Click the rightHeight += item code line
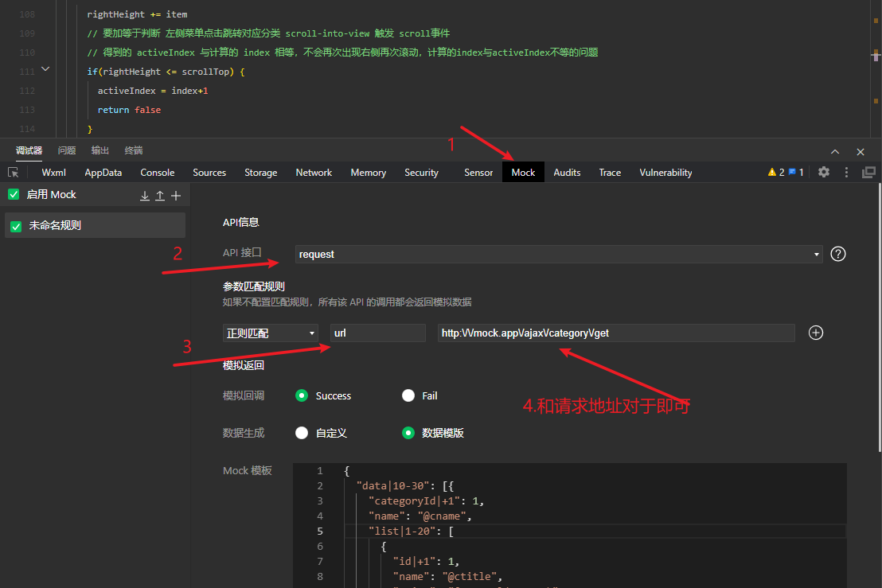 (x=137, y=14)
